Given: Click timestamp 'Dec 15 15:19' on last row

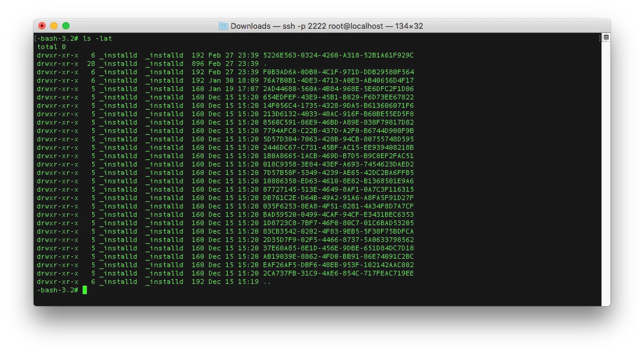Looking at the screenshot, I should point(233,282).
